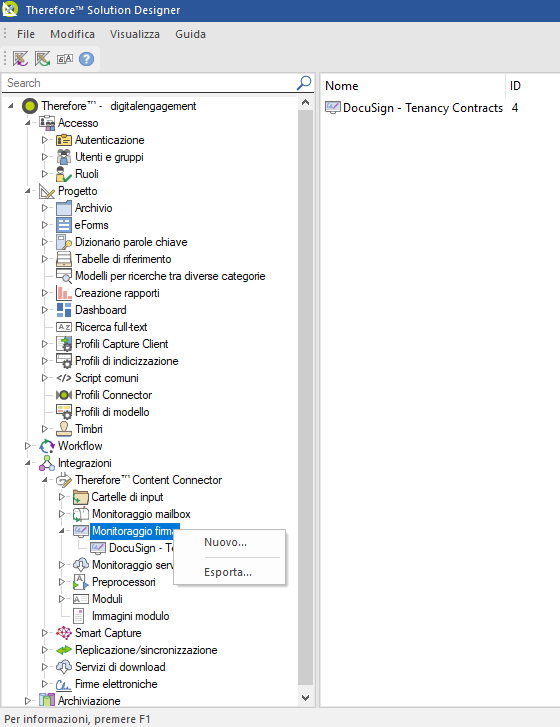Click the Script comuni code icon

[64, 378]
